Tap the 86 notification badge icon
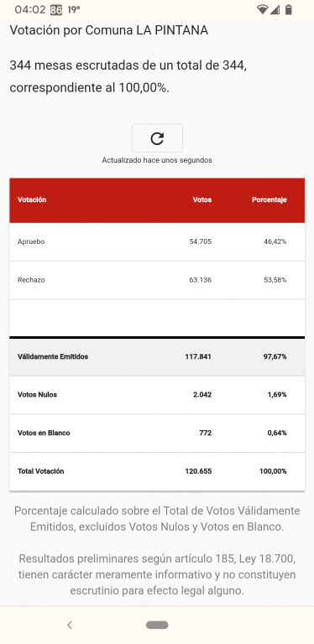The width and height of the screenshot is (314, 644). pyautogui.click(x=56, y=10)
